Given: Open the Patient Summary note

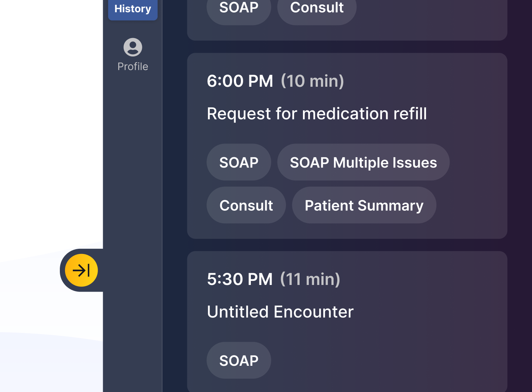Looking at the screenshot, I should tap(364, 205).
